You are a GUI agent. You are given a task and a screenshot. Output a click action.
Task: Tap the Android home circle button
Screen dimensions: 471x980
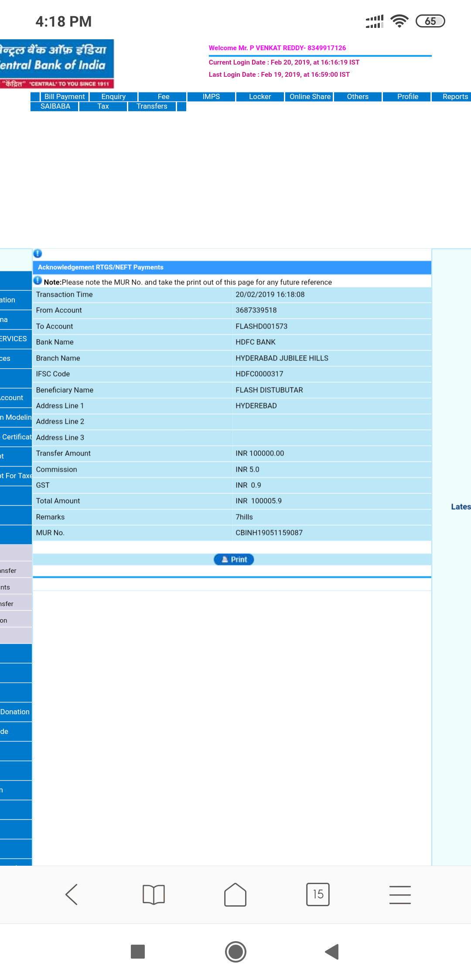click(235, 952)
